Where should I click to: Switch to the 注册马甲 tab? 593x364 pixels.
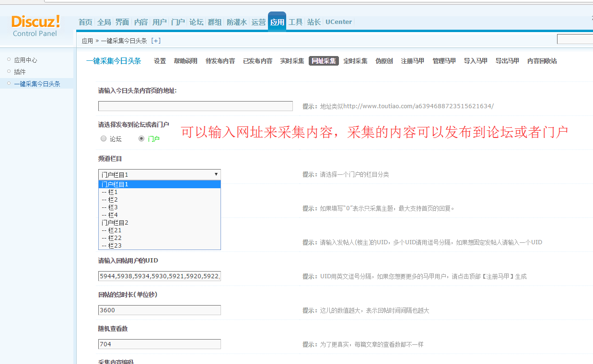click(412, 61)
